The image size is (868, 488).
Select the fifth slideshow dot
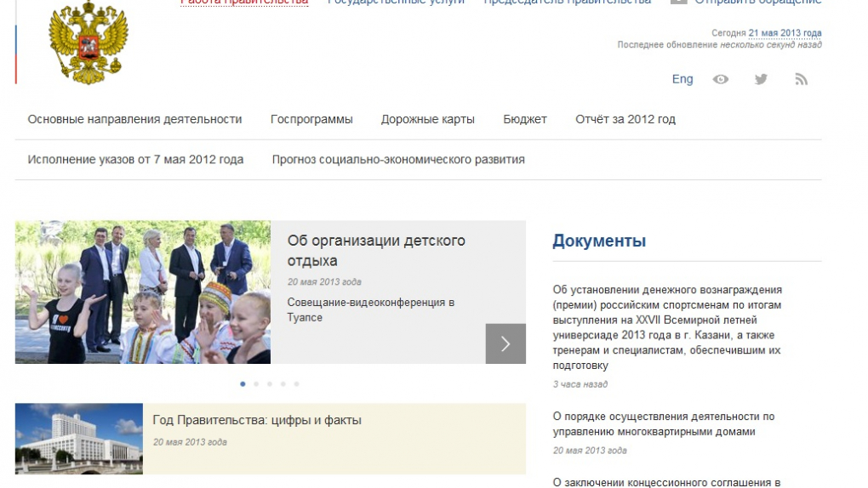coord(297,384)
